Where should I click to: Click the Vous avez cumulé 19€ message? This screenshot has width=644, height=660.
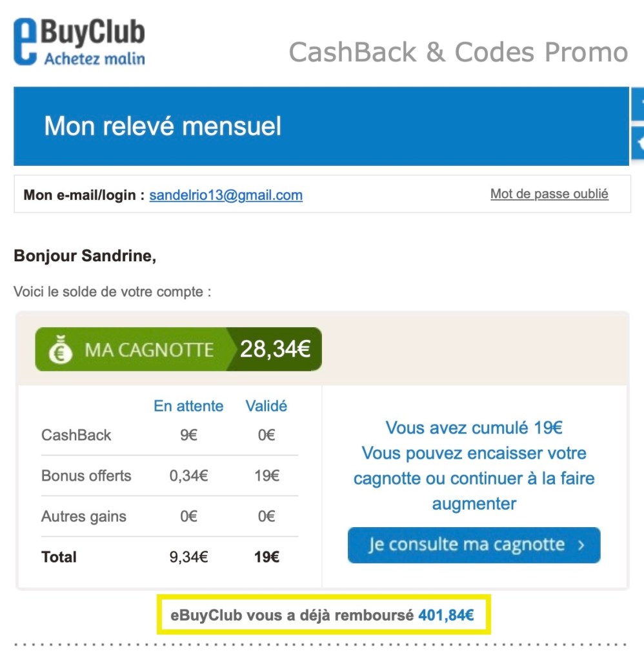[474, 428]
